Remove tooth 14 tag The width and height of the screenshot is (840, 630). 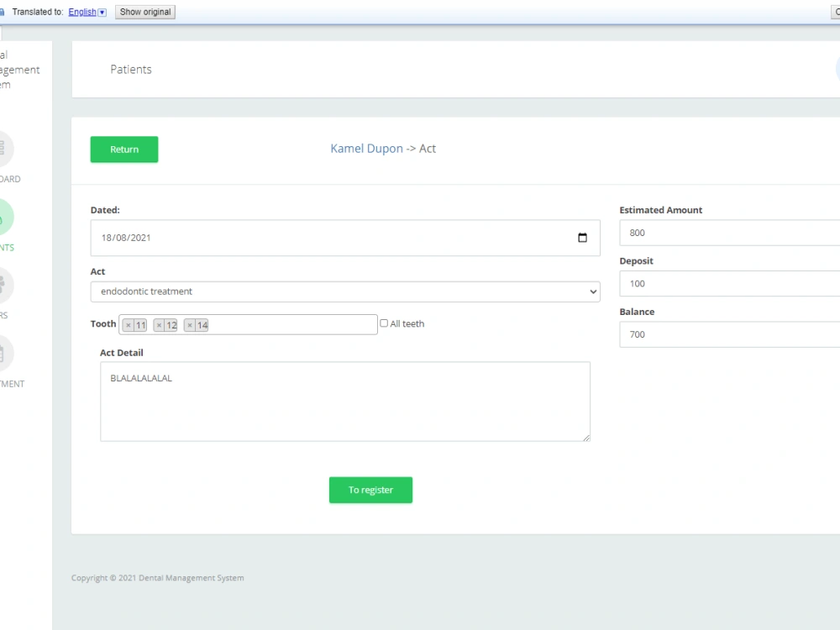pos(190,325)
